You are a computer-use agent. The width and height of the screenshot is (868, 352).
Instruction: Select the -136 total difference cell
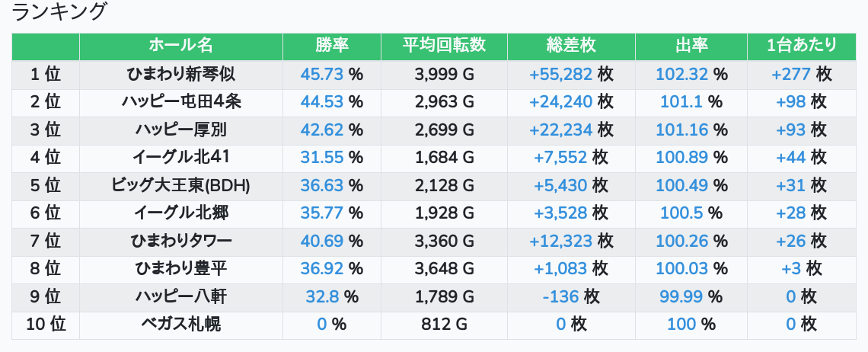pos(560,296)
